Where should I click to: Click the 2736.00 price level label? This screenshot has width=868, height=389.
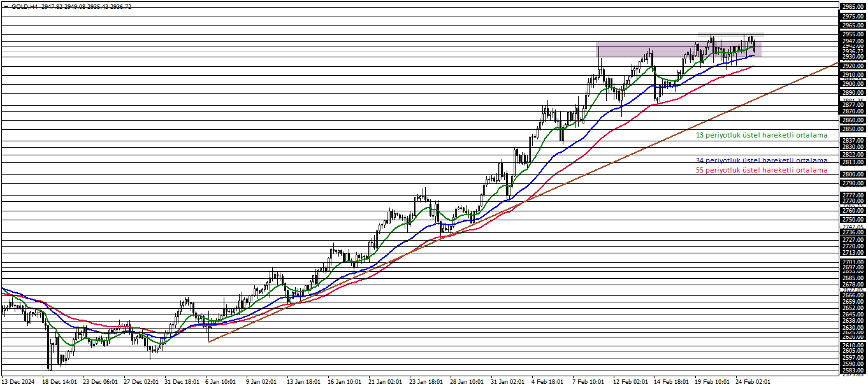click(x=852, y=232)
